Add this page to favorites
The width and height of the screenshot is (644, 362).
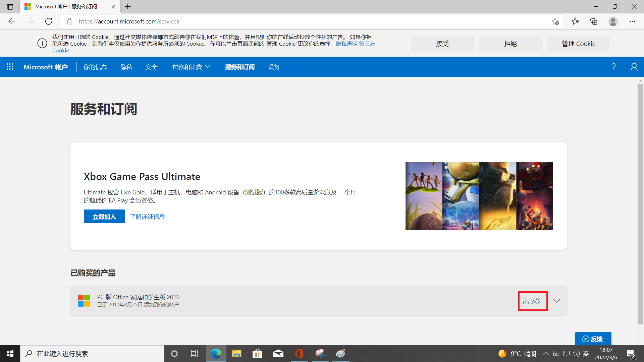click(555, 21)
